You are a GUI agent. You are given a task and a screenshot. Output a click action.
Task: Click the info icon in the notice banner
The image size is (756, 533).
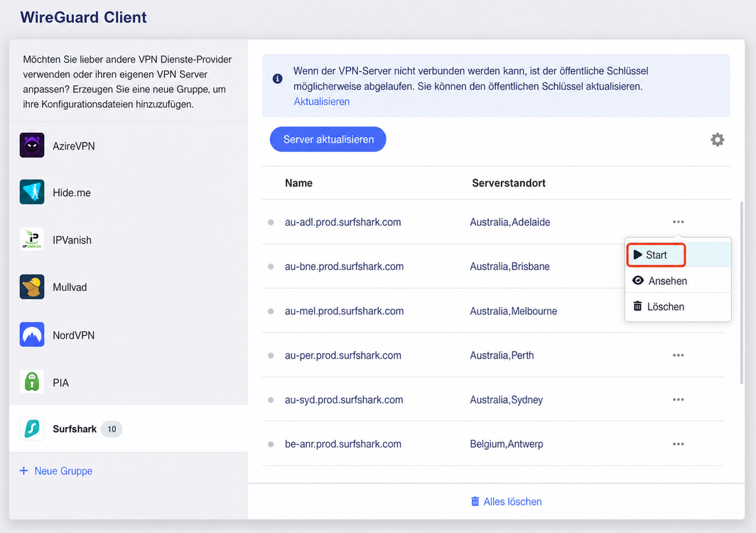[277, 78]
